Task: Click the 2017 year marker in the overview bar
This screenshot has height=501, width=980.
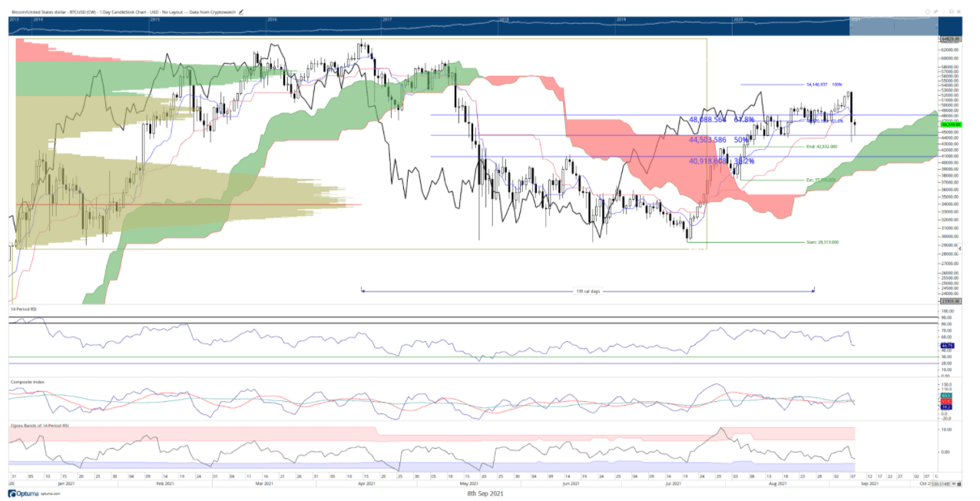Action: (387, 18)
